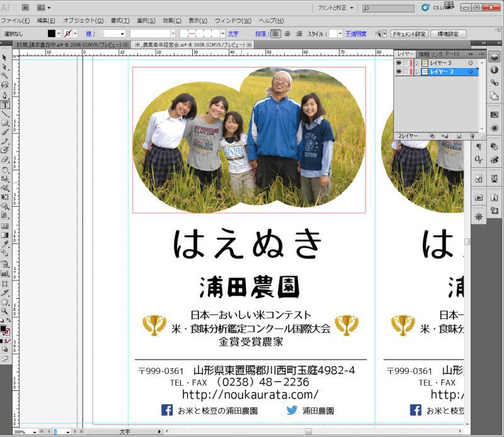
Task: Click the Facebook icon on the artwork
Action: point(167,410)
